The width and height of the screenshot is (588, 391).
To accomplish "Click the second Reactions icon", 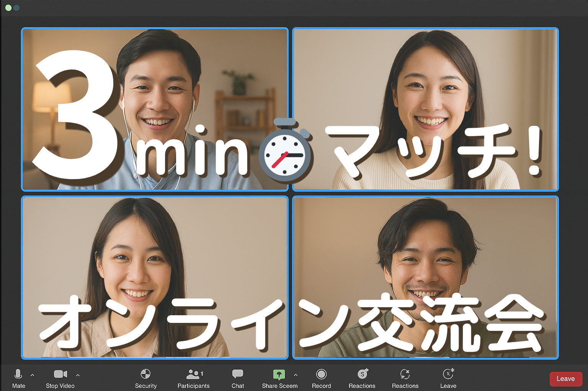I will [405, 374].
